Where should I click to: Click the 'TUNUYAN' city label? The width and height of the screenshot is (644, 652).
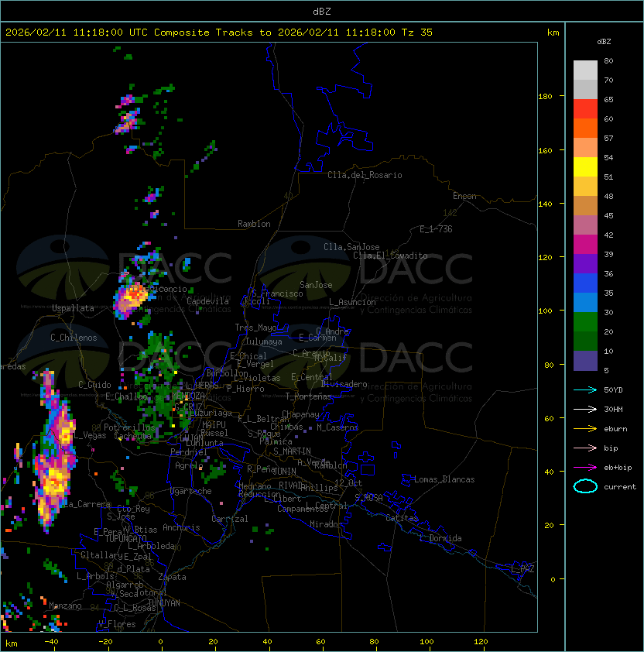164,603
